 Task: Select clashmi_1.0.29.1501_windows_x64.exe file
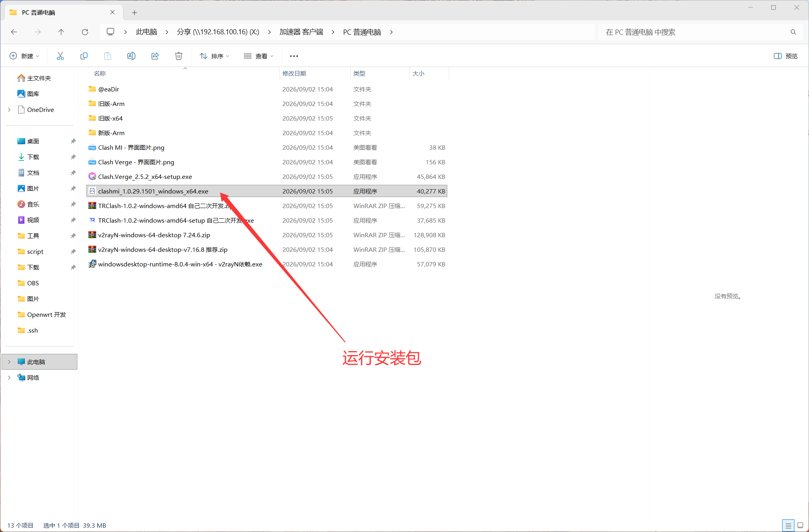coord(267,191)
